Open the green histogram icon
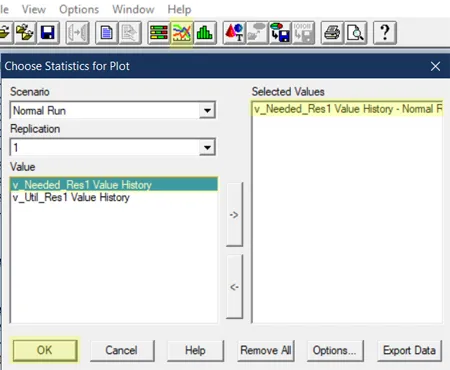The height and width of the screenshot is (370, 450). (205, 33)
